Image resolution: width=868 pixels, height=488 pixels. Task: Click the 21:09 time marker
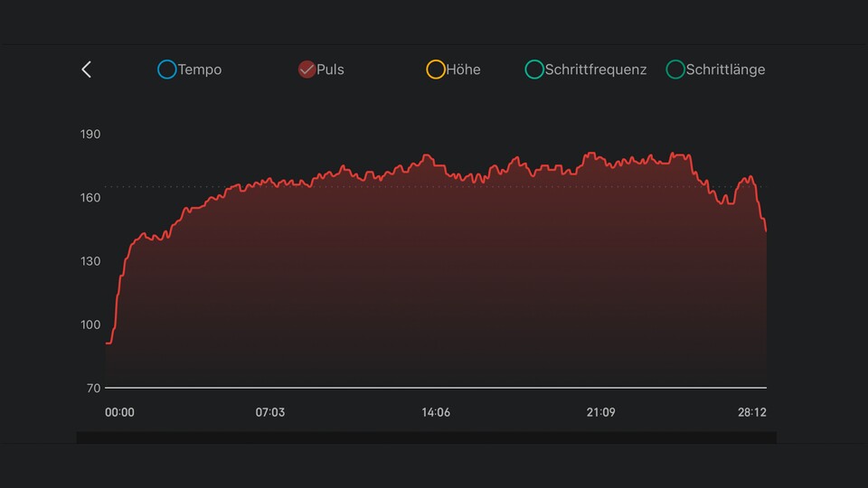[600, 413]
